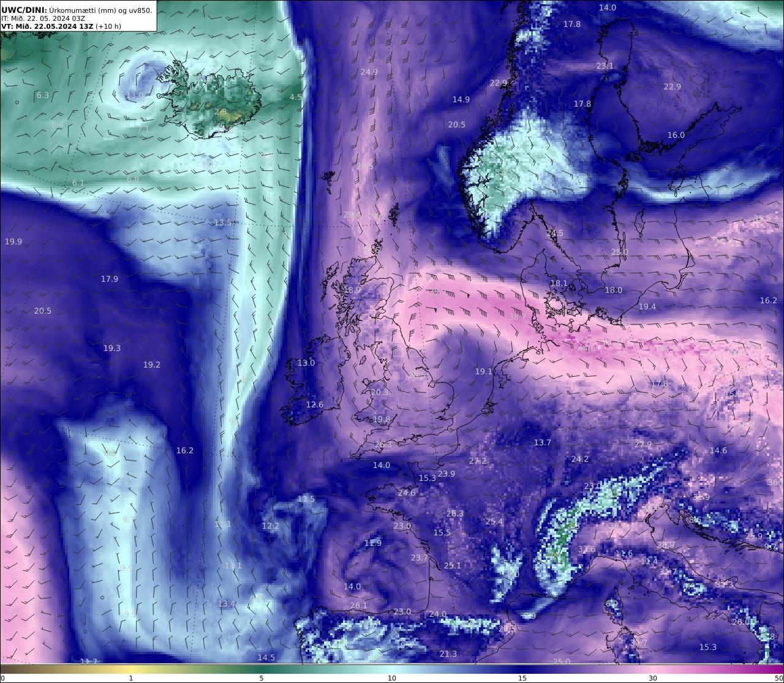Viewport: 784px width, 683px height.
Task: Click the colorbar tick label '10'
Action: click(x=392, y=678)
